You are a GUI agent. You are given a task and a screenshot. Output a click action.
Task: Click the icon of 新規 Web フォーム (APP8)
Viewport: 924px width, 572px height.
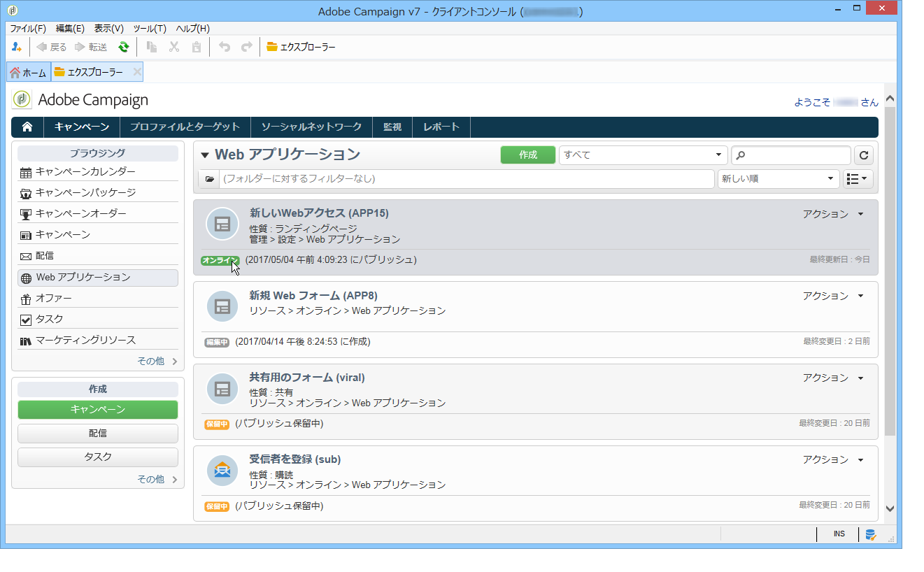(x=222, y=306)
